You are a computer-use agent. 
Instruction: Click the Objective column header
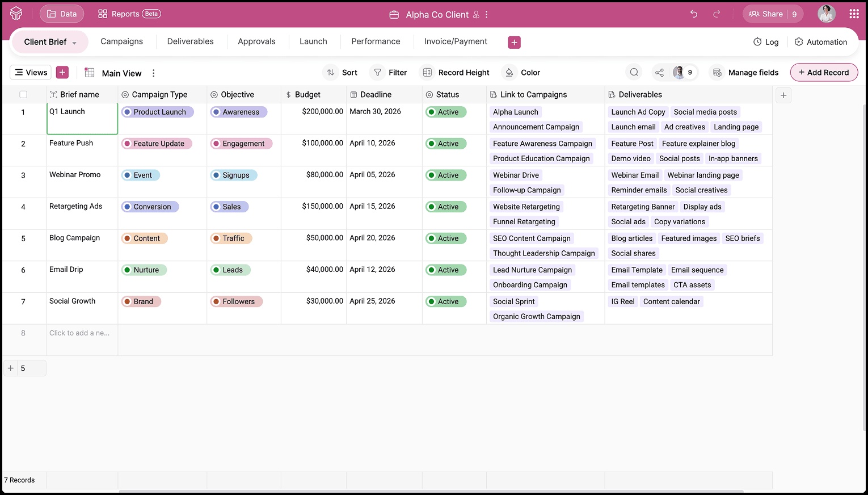pyautogui.click(x=244, y=95)
